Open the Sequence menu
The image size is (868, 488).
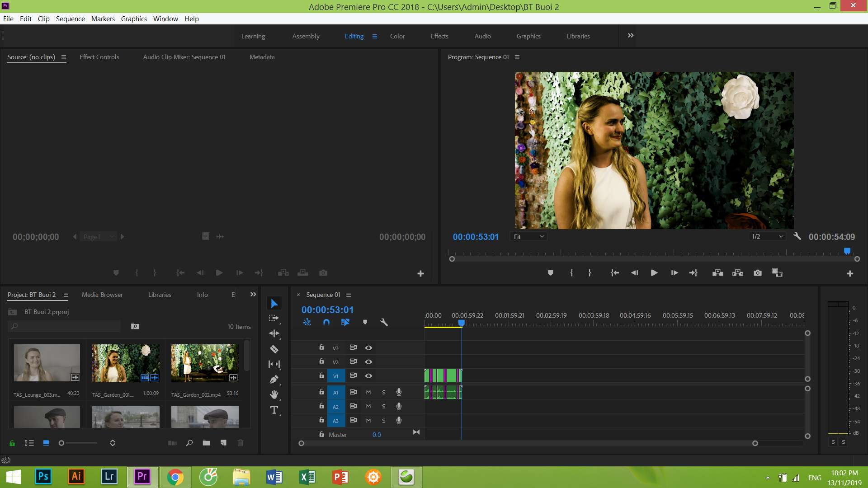click(x=70, y=19)
